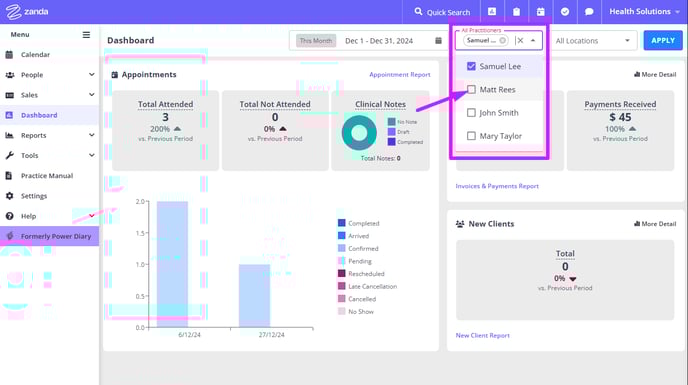688x385 pixels.
Task: Open the chat messages icon
Action: 589,12
